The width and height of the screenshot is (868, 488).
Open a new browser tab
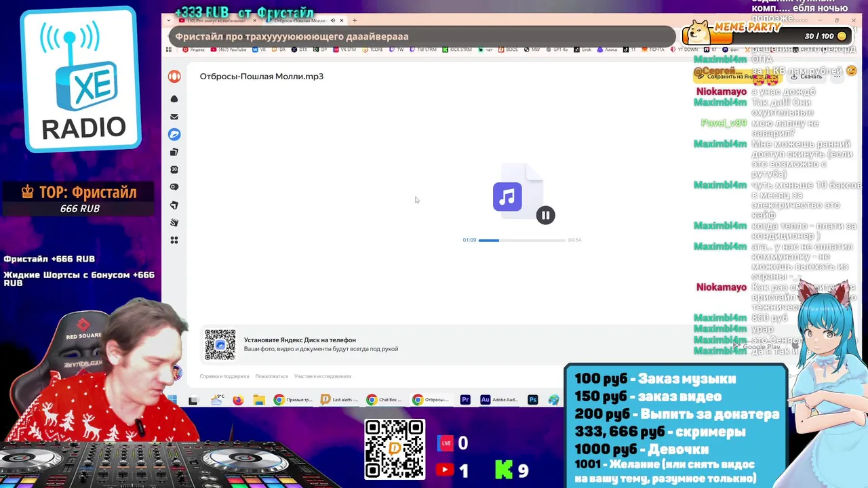(354, 20)
